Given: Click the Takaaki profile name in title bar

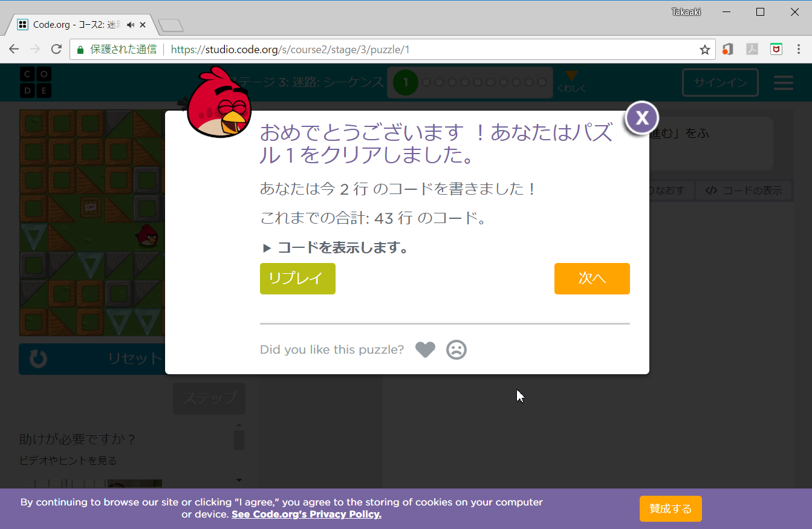Looking at the screenshot, I should tap(686, 11).
